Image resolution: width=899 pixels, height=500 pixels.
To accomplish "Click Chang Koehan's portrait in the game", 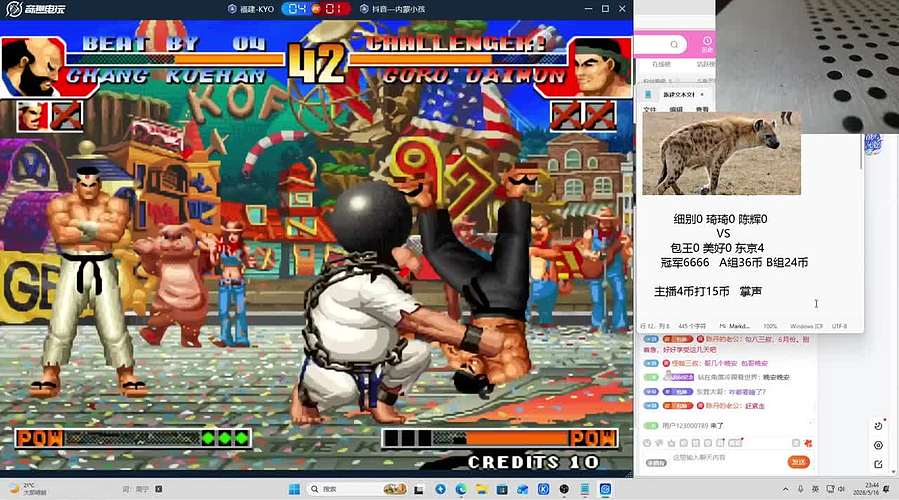I will click(32, 67).
